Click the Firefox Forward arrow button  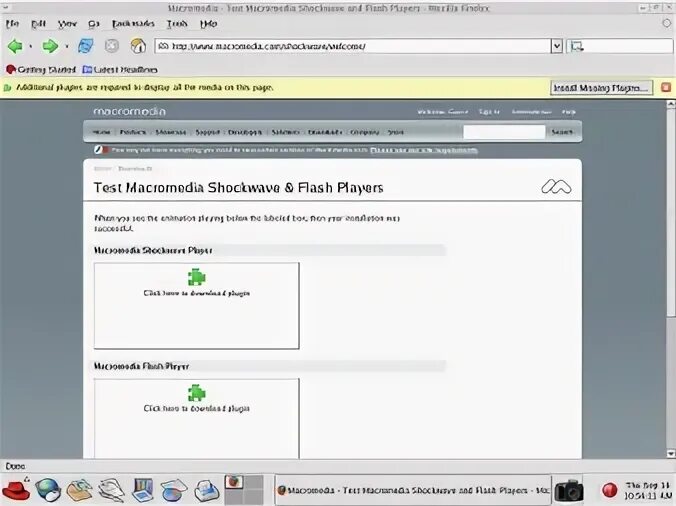click(x=50, y=46)
